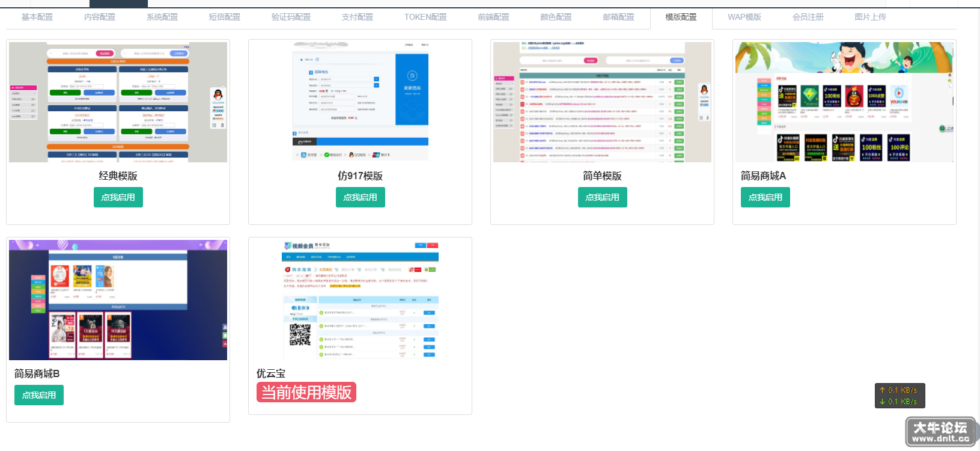Click the 经典模版 title text

tap(118, 176)
